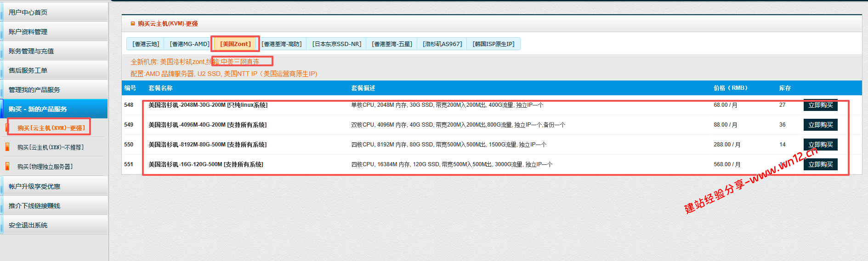Click icon beside 购买[云主机(XEN)-不推荐]
Image resolution: width=868 pixels, height=261 pixels.
[7, 147]
